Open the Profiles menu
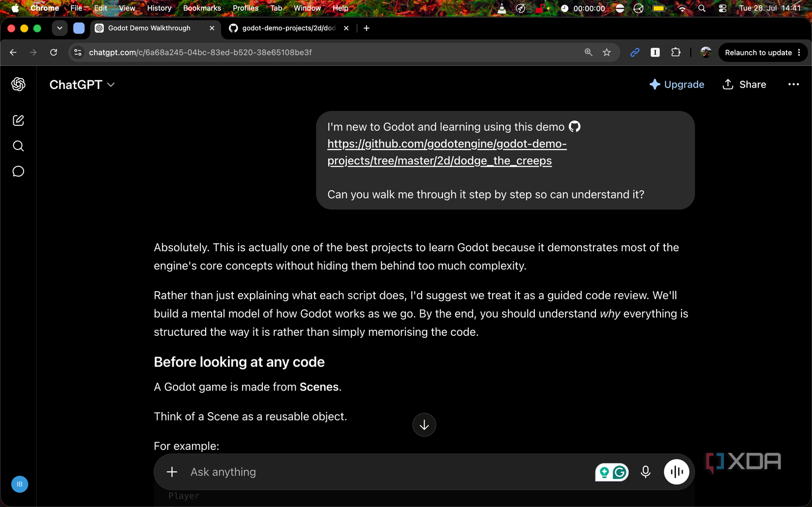 246,8
